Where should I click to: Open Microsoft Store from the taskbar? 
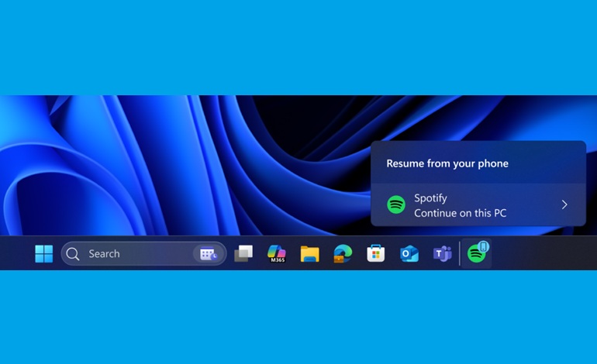pyautogui.click(x=376, y=253)
